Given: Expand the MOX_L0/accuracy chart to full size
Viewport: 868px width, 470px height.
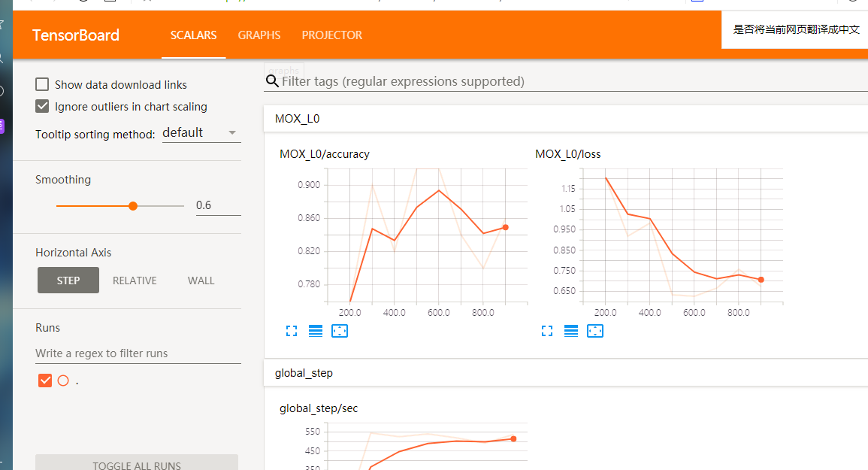Looking at the screenshot, I should coord(292,331).
